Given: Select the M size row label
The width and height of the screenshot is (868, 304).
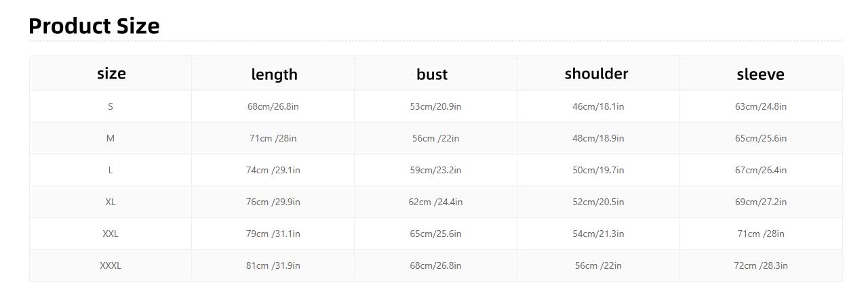Looking at the screenshot, I should click(111, 138).
